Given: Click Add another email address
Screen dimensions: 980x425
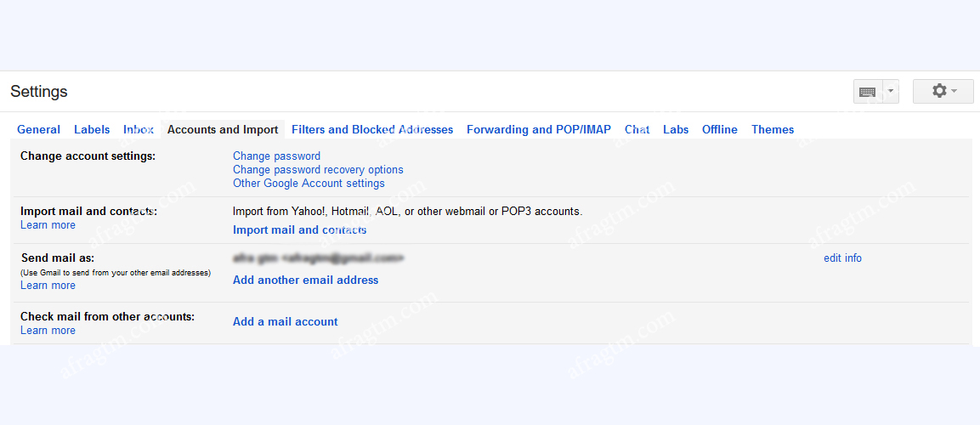Looking at the screenshot, I should (x=306, y=280).
